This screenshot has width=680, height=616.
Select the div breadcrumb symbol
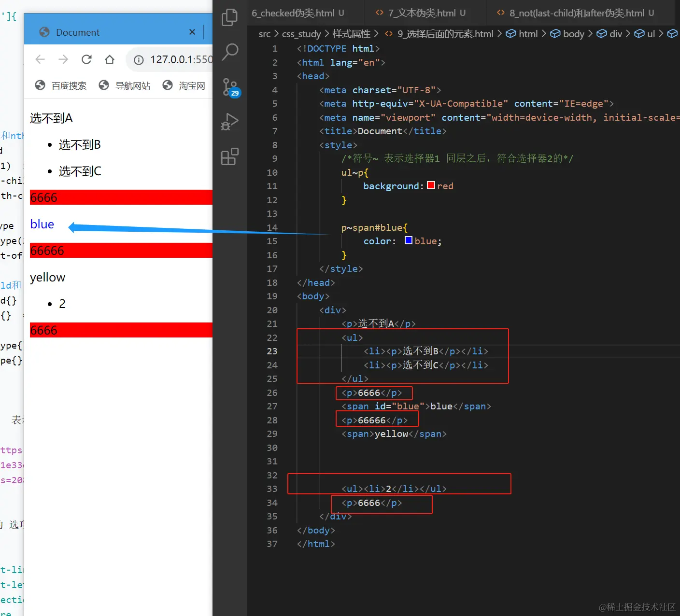[609, 34]
